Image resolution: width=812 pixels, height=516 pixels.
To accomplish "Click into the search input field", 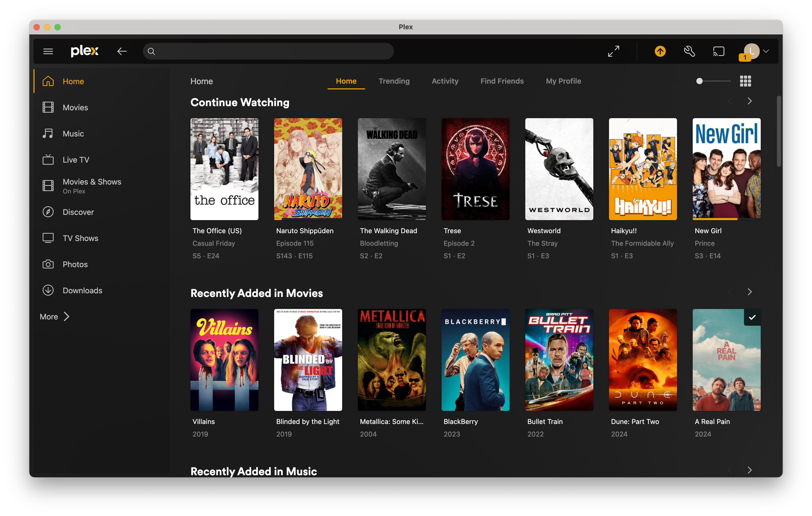I will point(268,51).
